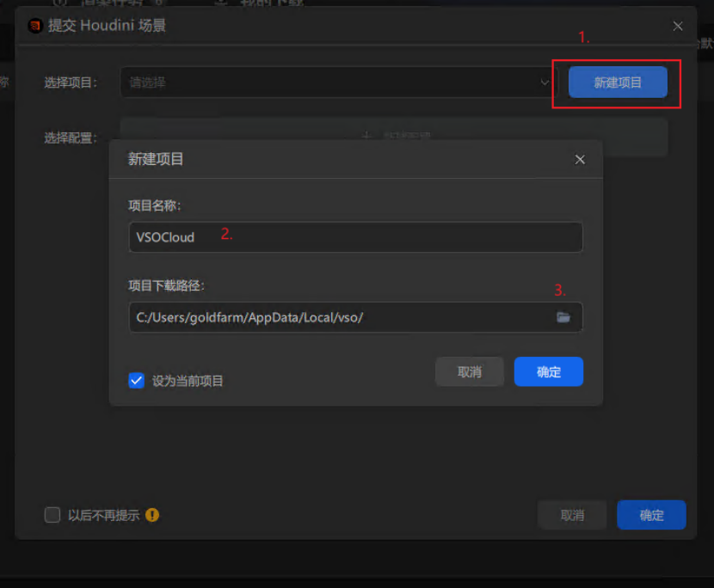The height and width of the screenshot is (588, 714).
Task: Click 确定 at bottom of submit window
Action: point(651,515)
